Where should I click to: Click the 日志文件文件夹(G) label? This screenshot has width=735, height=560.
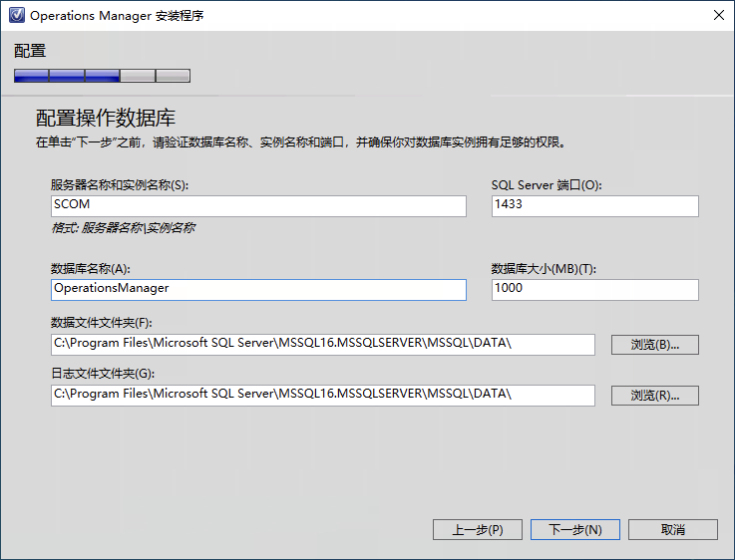(103, 374)
